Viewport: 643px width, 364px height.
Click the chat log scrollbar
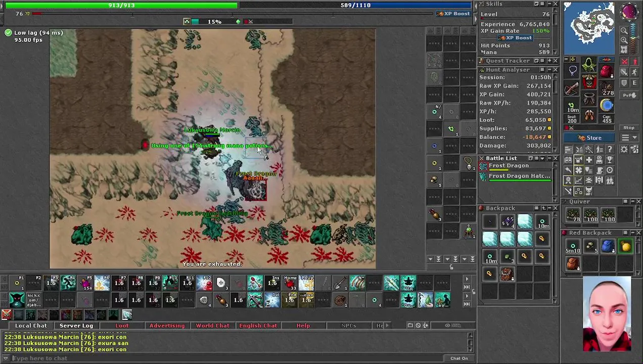[x=471, y=342]
